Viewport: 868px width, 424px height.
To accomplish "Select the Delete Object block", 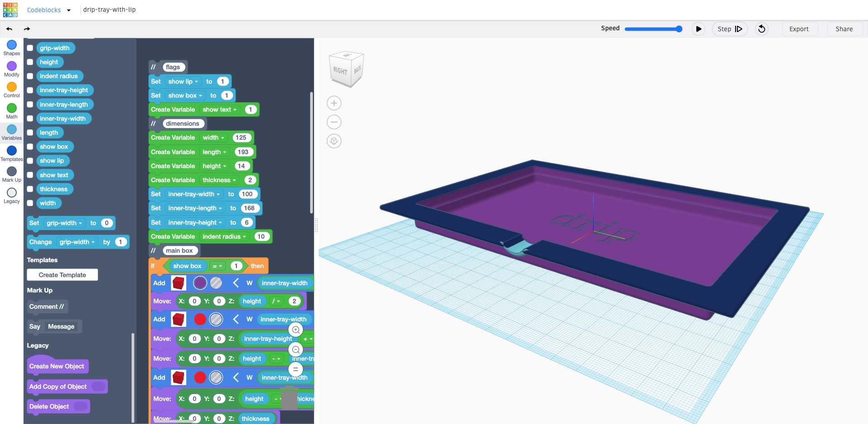I will (58, 406).
